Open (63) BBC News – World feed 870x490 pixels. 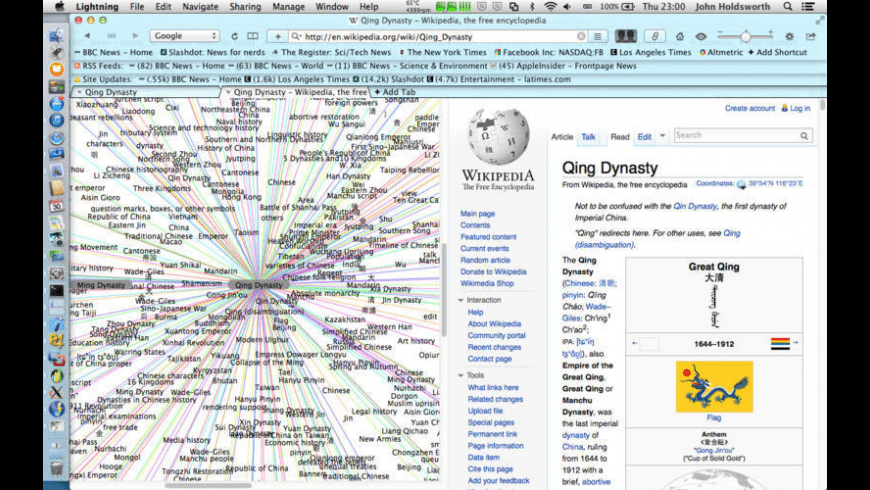pyautogui.click(x=275, y=65)
